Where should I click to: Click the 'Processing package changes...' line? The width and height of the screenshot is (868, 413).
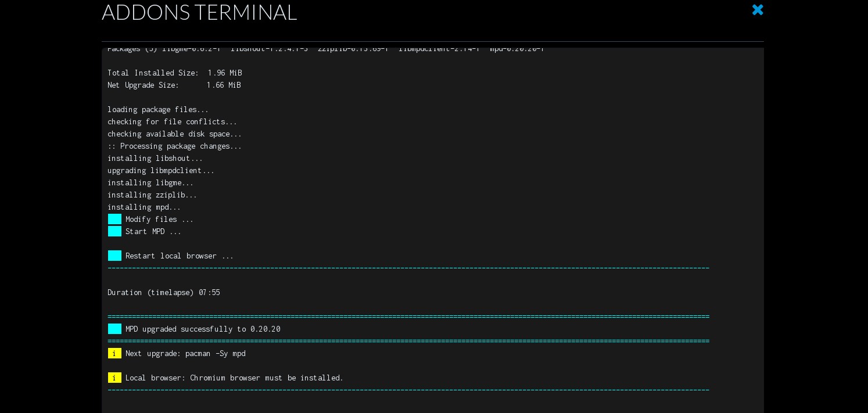[174, 146]
